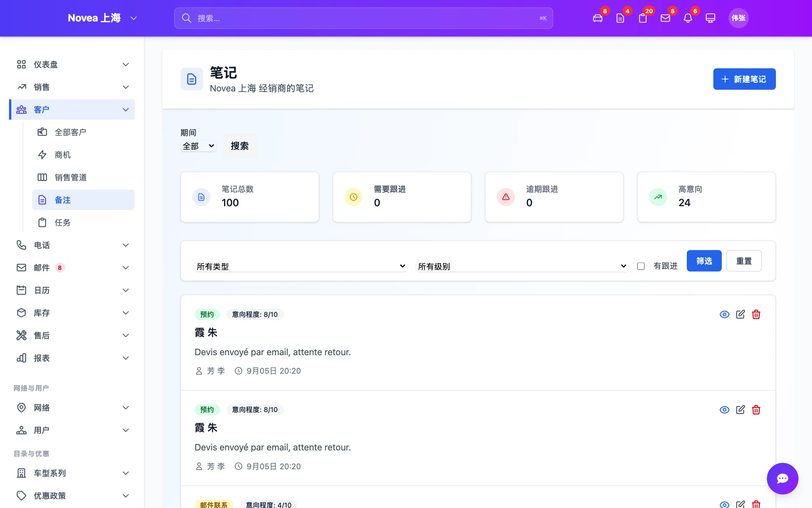Click the 优惠政策 tag icon in the sidebar
Viewport: 812px width, 508px height.
(21, 496)
